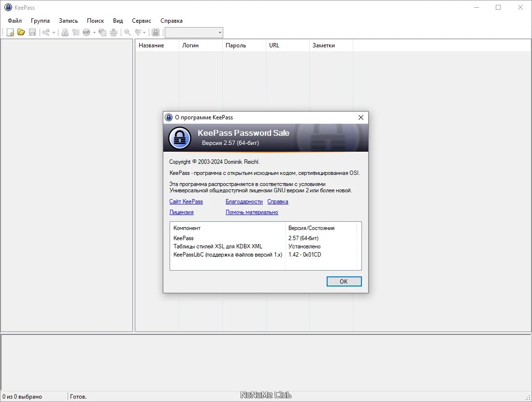Open the entry URL with the globe icon
The image size is (532, 402).
[86, 32]
